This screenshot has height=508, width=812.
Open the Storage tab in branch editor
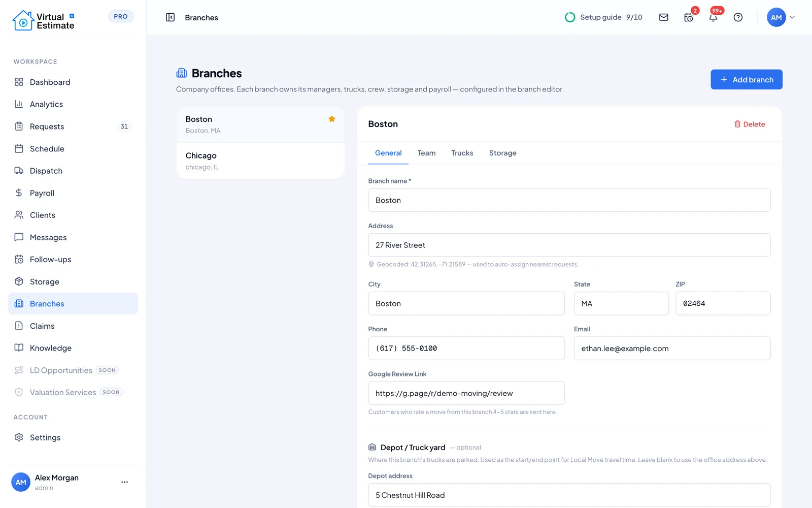(503, 153)
